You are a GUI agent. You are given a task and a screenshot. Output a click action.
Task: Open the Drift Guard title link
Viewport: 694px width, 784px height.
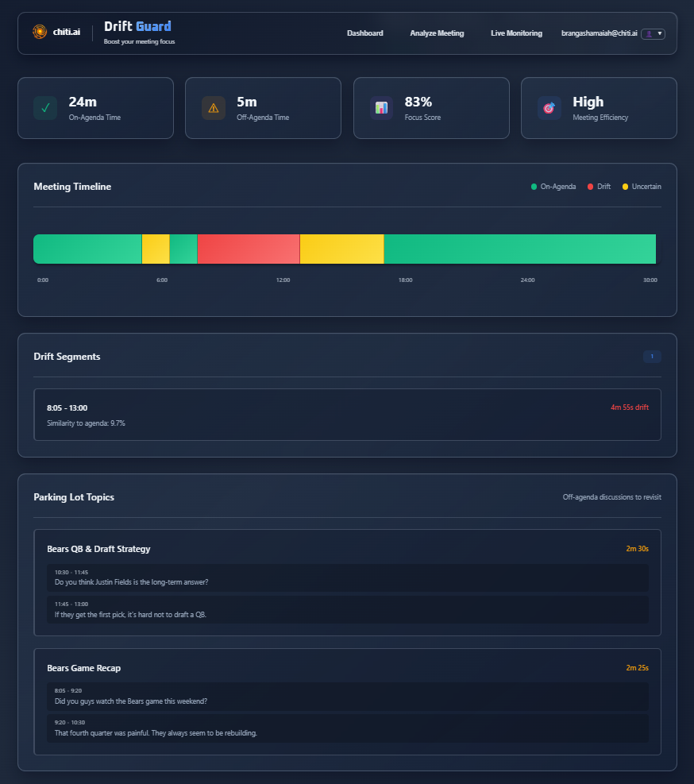tap(137, 25)
